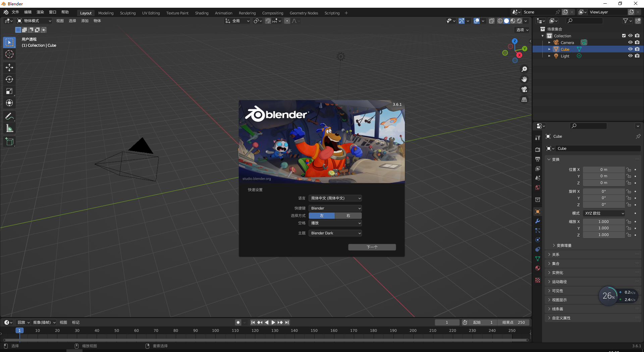
Task: Expand the 关系 panel in properties
Action: coord(555,254)
